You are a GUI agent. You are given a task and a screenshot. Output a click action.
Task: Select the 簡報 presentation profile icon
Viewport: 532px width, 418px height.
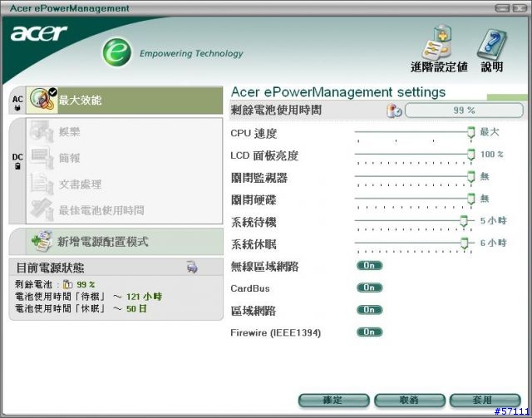tap(42, 158)
